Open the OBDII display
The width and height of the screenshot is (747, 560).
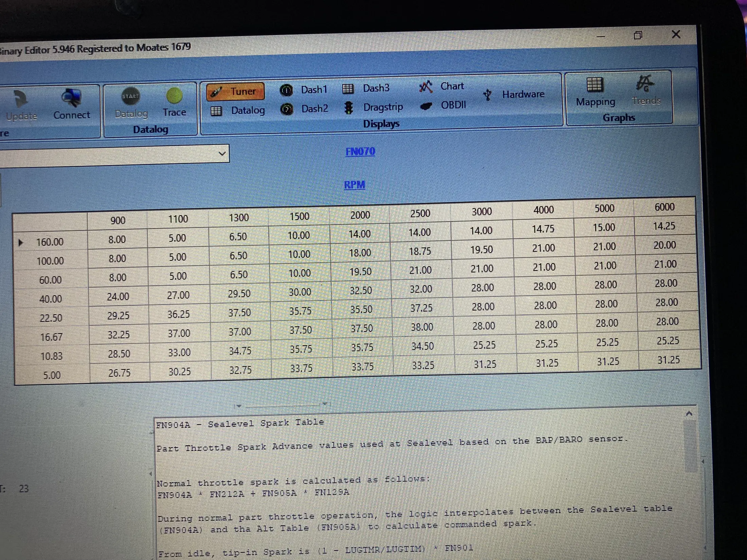(443, 105)
